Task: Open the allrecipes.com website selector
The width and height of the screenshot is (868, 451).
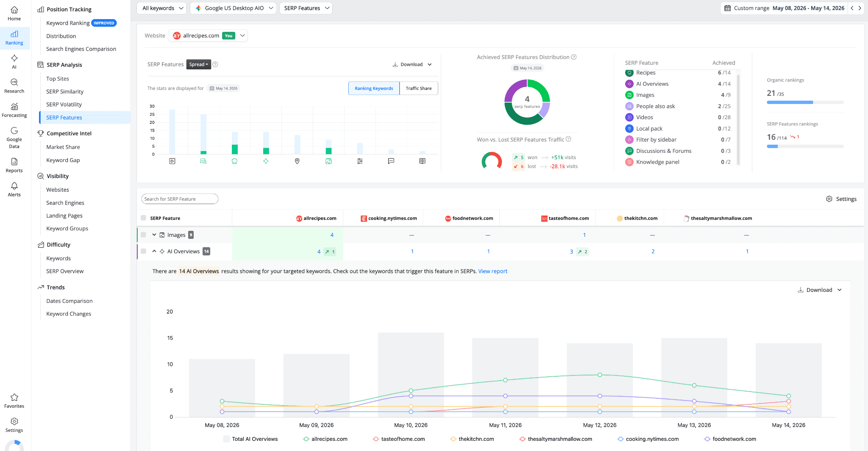Action: [x=208, y=36]
